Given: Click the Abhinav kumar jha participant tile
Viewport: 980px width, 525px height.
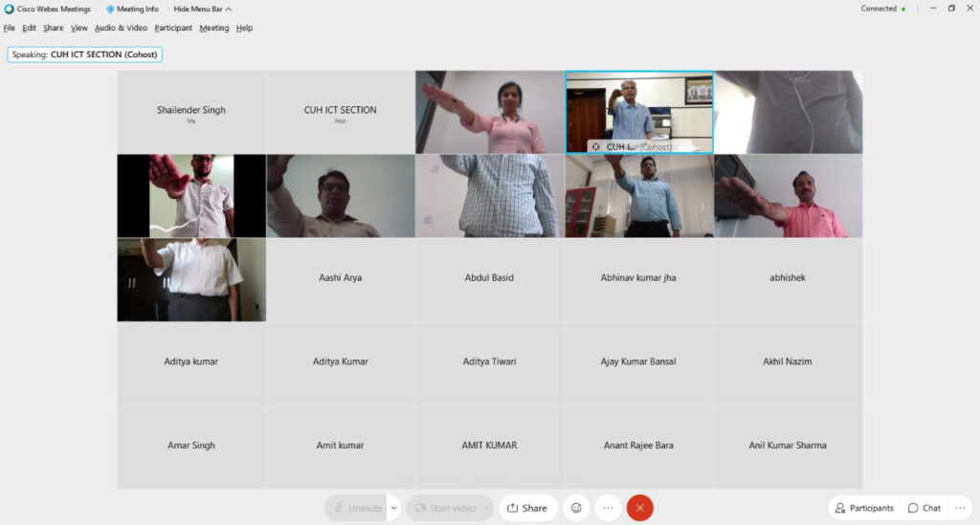Looking at the screenshot, I should [638, 279].
